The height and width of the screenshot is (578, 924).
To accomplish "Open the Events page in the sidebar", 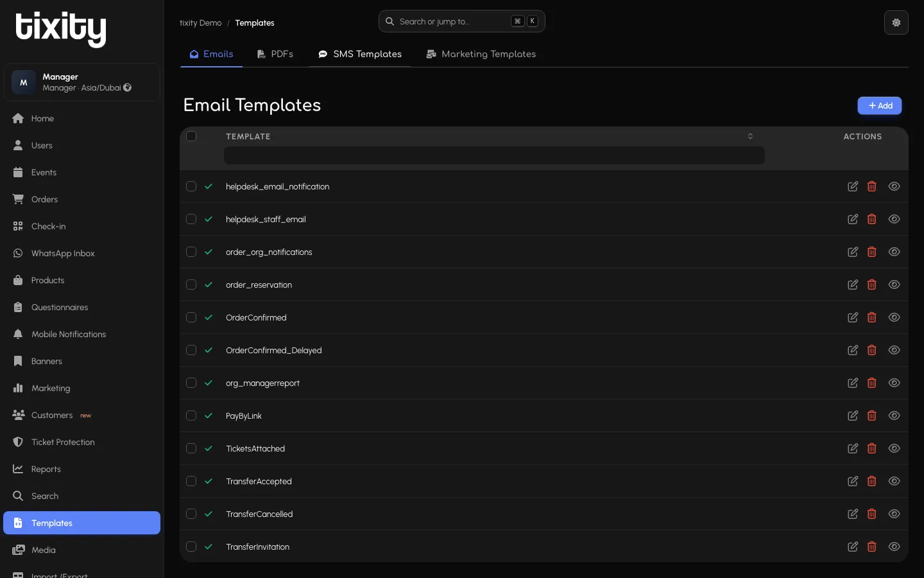I will pyautogui.click(x=81, y=172).
